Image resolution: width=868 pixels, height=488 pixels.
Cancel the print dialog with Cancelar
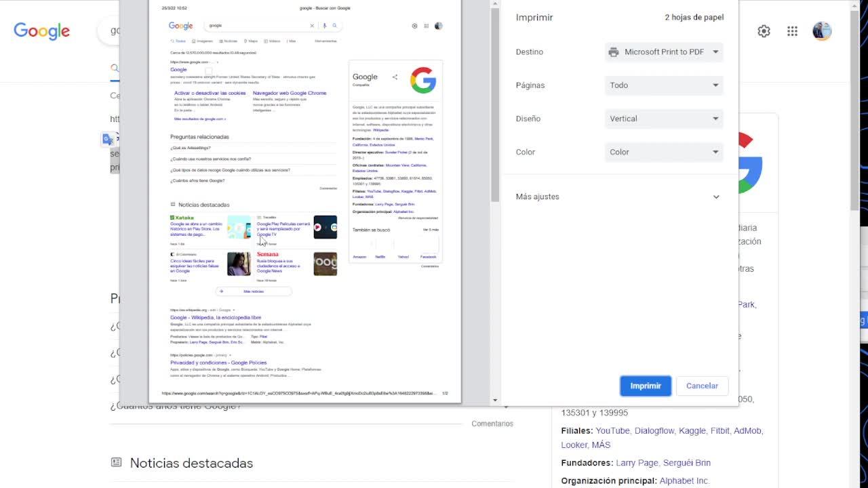pos(702,386)
